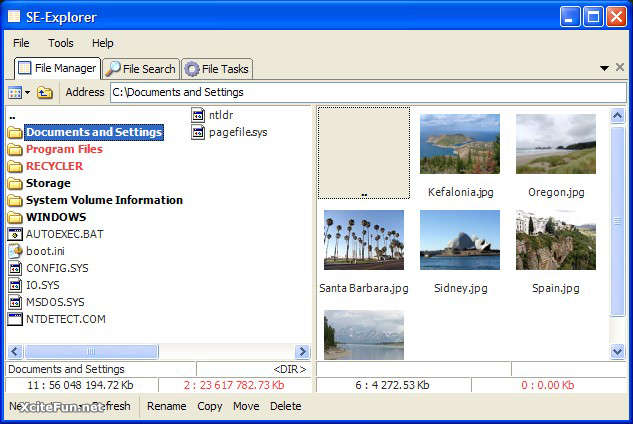Switch to the File Manager tab
This screenshot has height=424, width=633.
click(57, 68)
